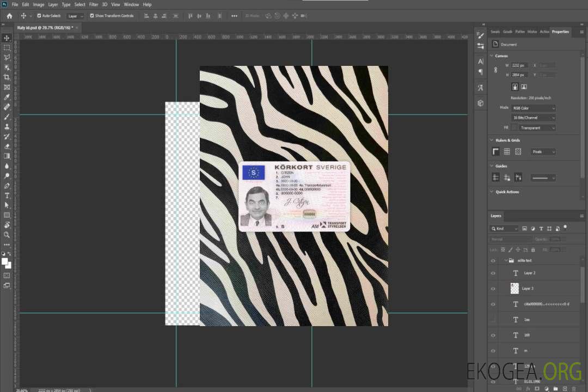The width and height of the screenshot is (588, 392).
Task: Click the fx layer style icon
Action: point(528,389)
